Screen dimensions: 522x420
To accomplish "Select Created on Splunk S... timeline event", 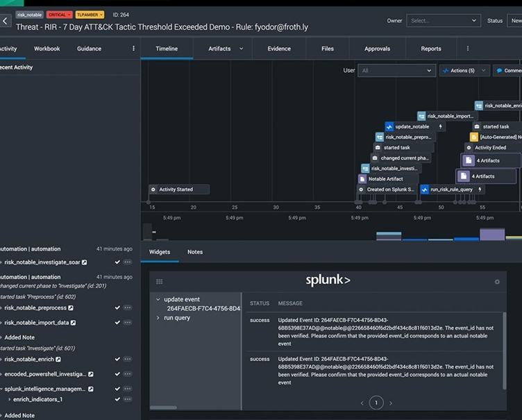I will coord(387,190).
